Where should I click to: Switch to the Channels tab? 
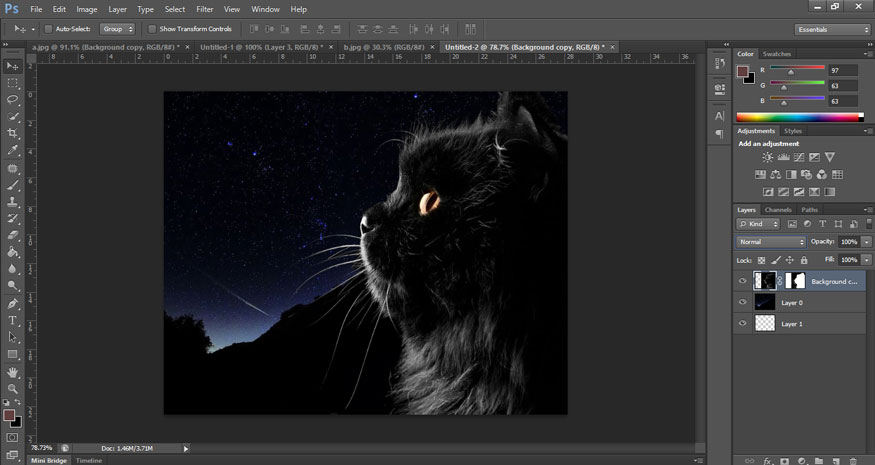click(x=778, y=210)
